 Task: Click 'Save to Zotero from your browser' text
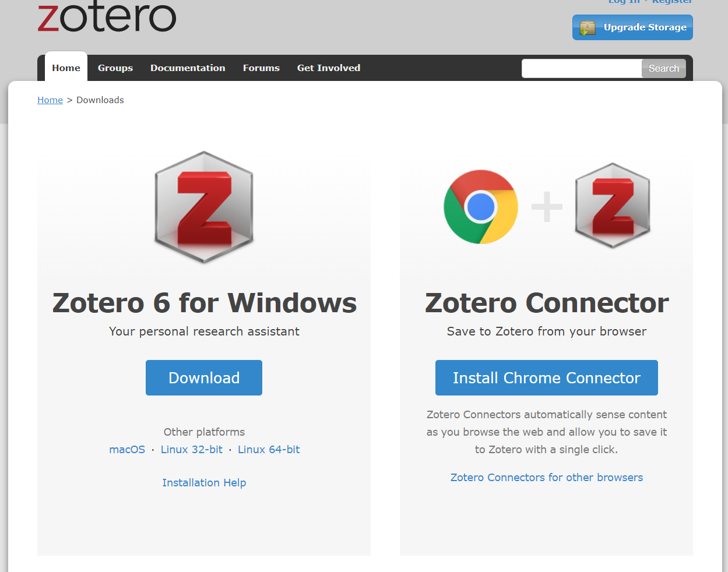pos(547,331)
